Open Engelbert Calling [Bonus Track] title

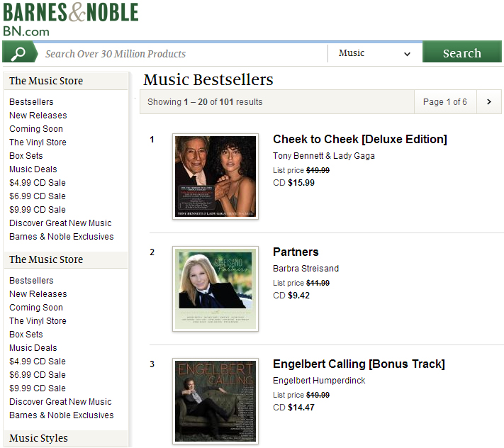click(x=359, y=364)
